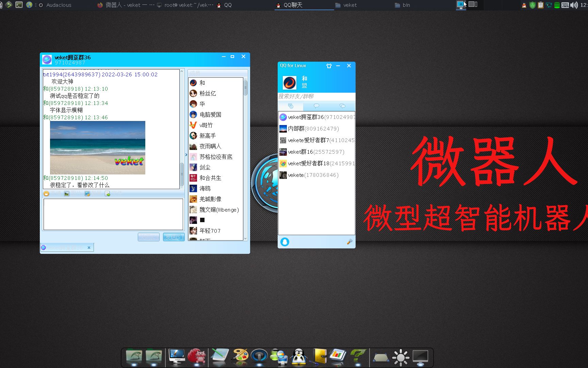The height and width of the screenshot is (368, 588).
Task: Click the settings wrench icon in QQ window
Action: click(349, 242)
